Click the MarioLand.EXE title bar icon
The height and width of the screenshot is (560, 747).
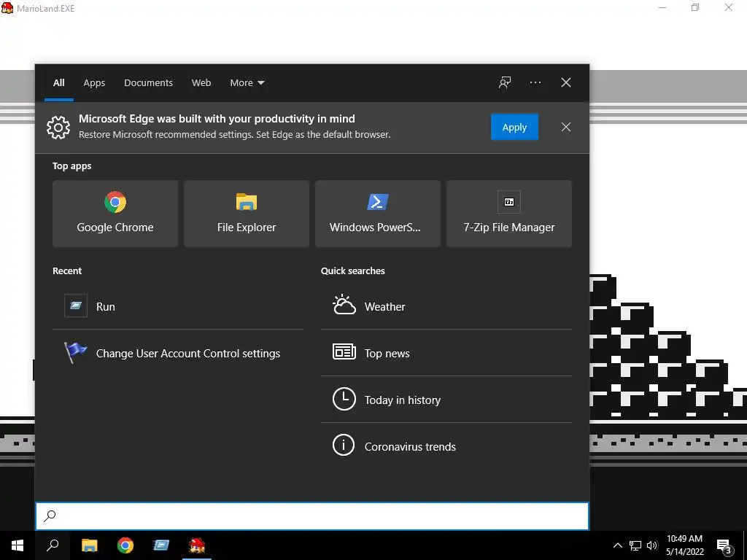[x=7, y=8]
